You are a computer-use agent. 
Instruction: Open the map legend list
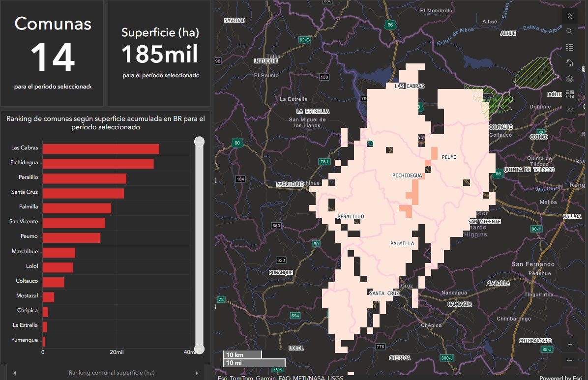click(570, 47)
